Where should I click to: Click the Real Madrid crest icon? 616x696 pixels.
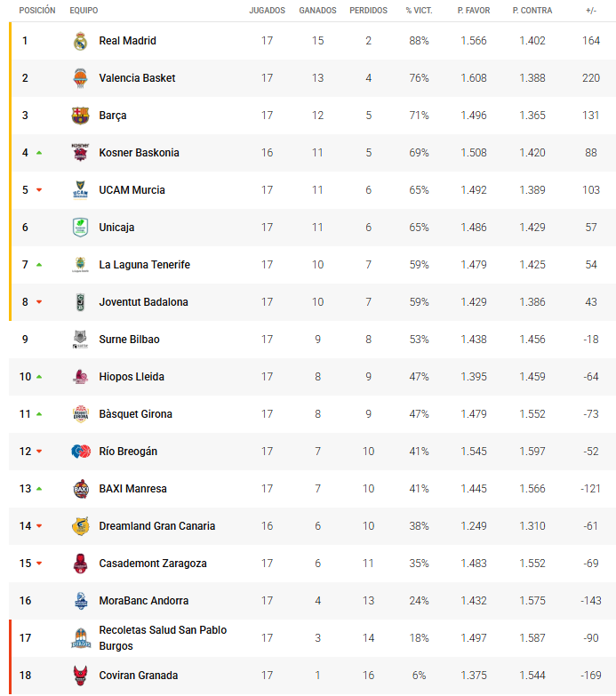[x=81, y=41]
